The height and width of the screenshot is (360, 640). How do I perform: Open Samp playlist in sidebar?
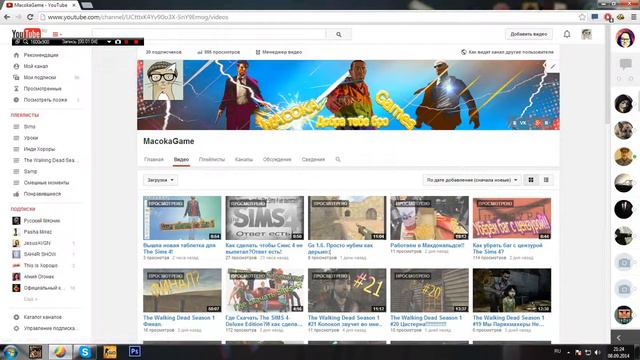tap(30, 172)
